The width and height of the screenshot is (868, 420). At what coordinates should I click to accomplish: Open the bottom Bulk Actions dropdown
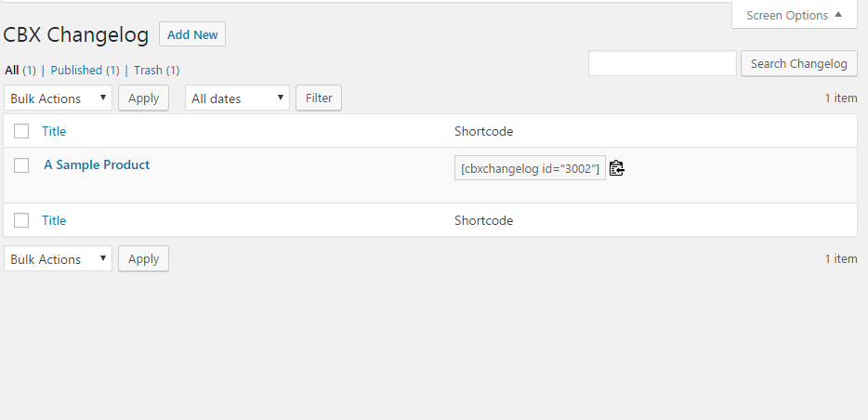coord(58,259)
